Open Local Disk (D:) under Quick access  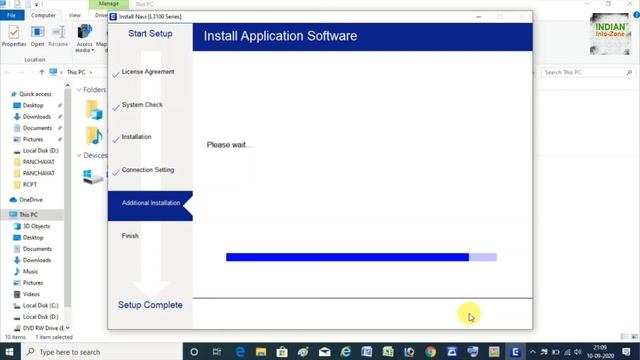click(x=40, y=151)
